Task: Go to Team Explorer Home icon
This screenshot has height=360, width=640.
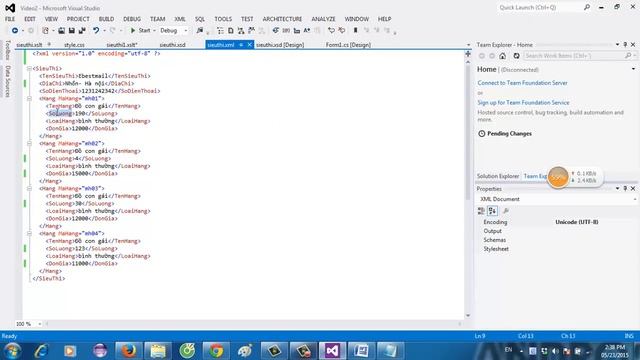Action: [x=502, y=56]
